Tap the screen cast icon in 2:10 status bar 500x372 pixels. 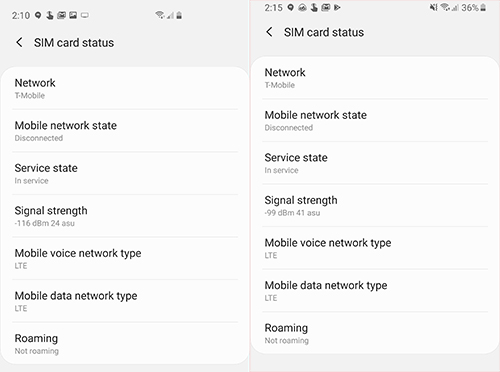click(85, 15)
